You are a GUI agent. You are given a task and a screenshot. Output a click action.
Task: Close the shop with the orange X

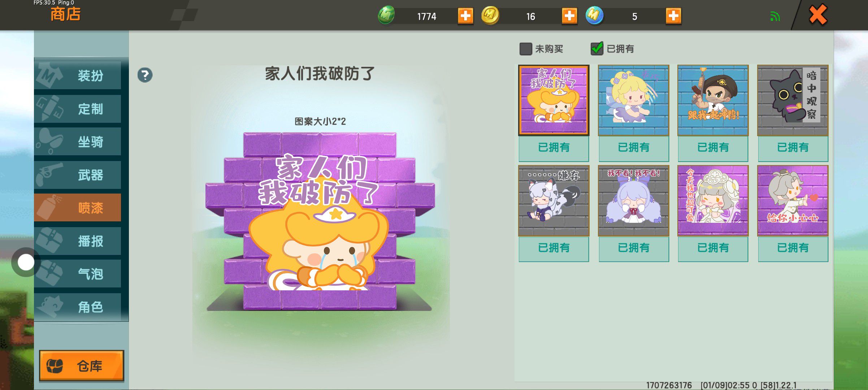(x=818, y=15)
